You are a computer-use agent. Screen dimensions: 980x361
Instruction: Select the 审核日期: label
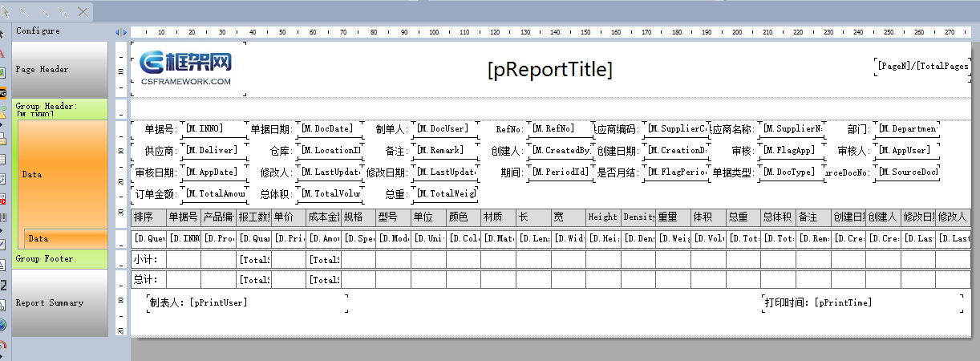point(157,172)
